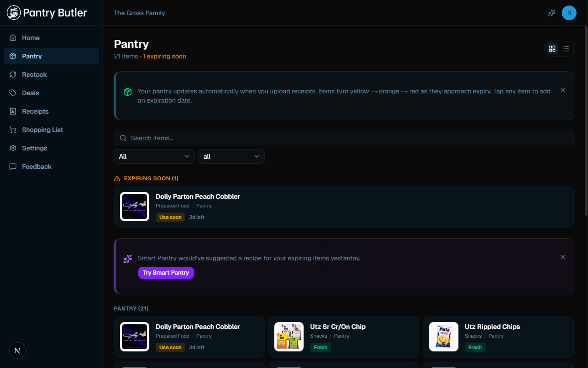588x368 pixels.
Task: Open the second filter dropdown labeled all
Action: point(231,156)
